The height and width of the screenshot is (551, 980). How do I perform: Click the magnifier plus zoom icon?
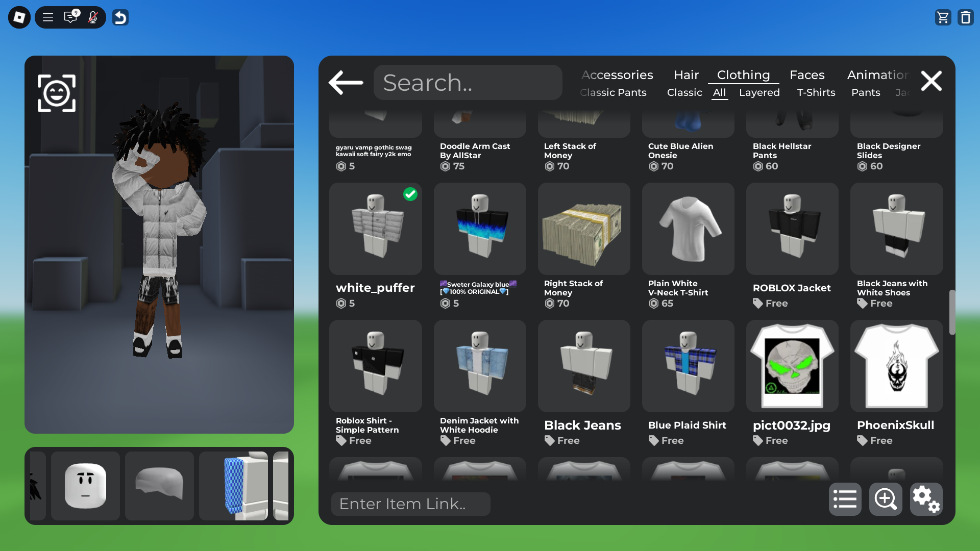(886, 499)
